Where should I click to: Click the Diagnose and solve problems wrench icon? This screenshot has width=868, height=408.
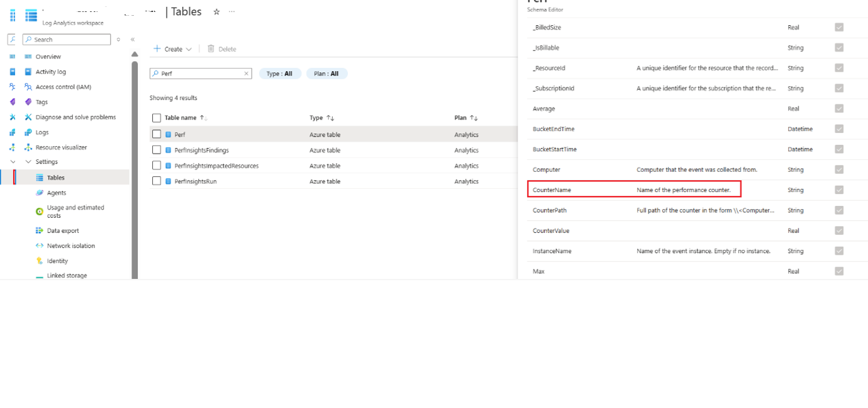[28, 117]
